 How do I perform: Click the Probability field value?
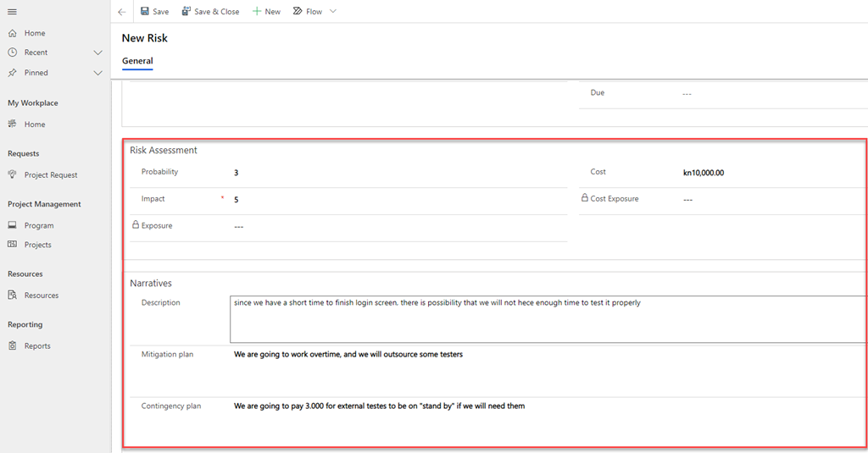tap(236, 173)
